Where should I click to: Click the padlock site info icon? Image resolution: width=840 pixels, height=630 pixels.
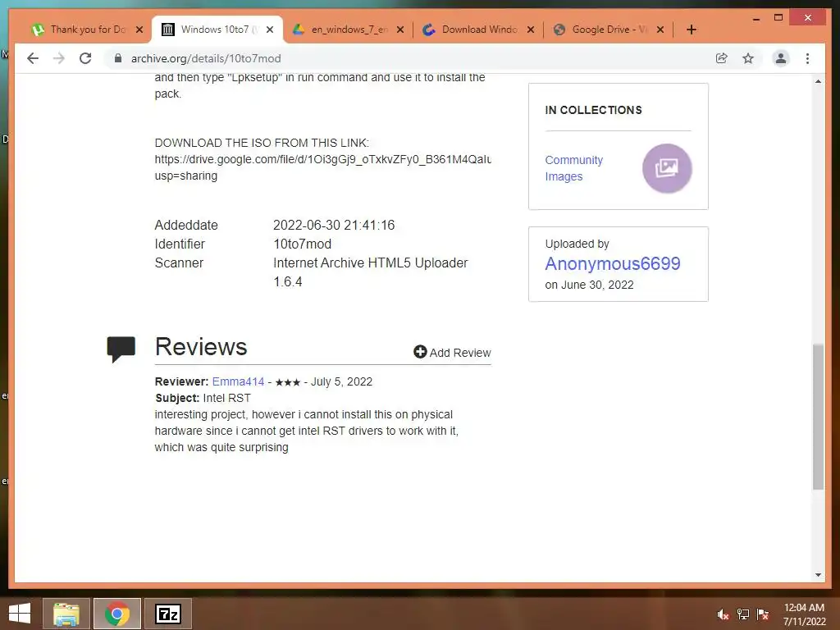coord(118,58)
